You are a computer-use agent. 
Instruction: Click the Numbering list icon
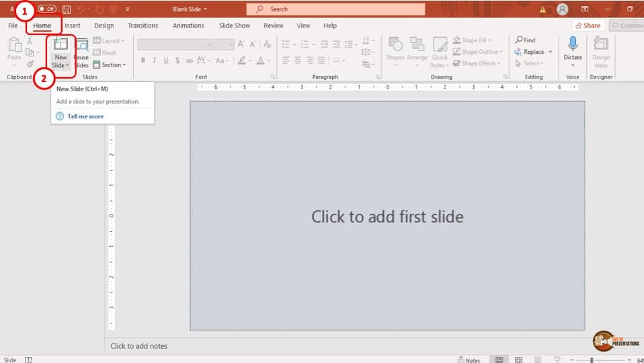[305, 44]
